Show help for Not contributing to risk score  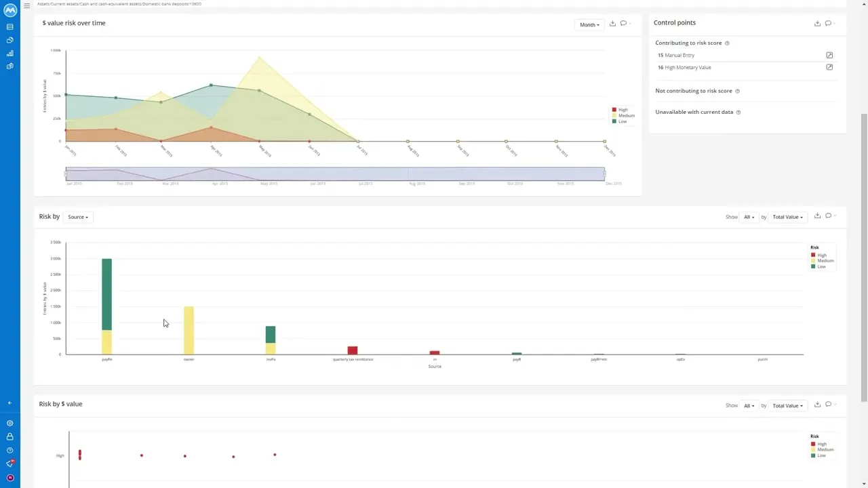[738, 91]
